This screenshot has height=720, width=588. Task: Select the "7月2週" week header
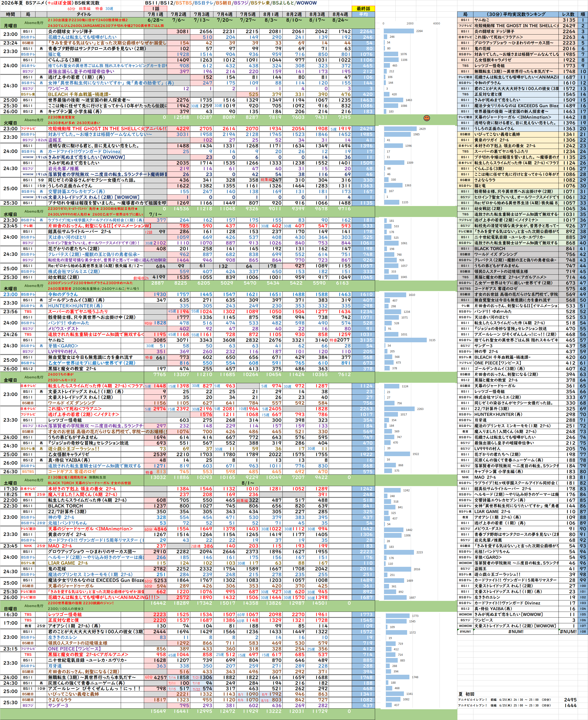(x=178, y=15)
